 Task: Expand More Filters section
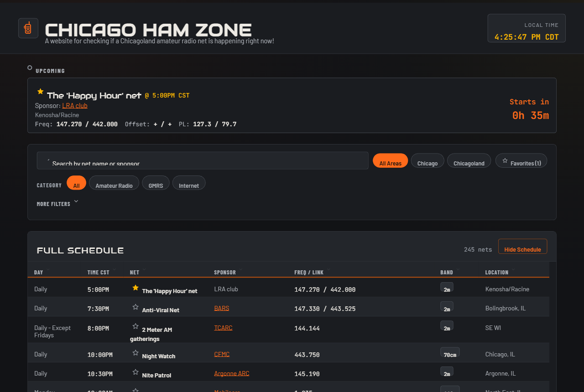(57, 203)
